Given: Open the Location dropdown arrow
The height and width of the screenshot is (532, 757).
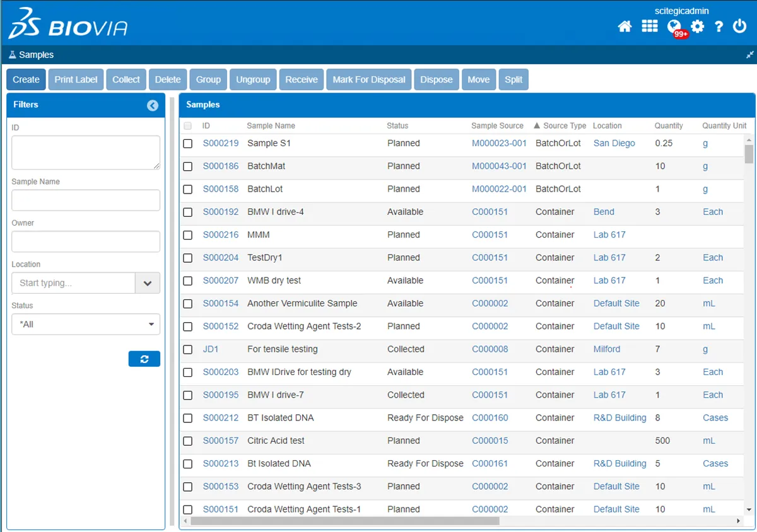Looking at the screenshot, I should point(148,283).
